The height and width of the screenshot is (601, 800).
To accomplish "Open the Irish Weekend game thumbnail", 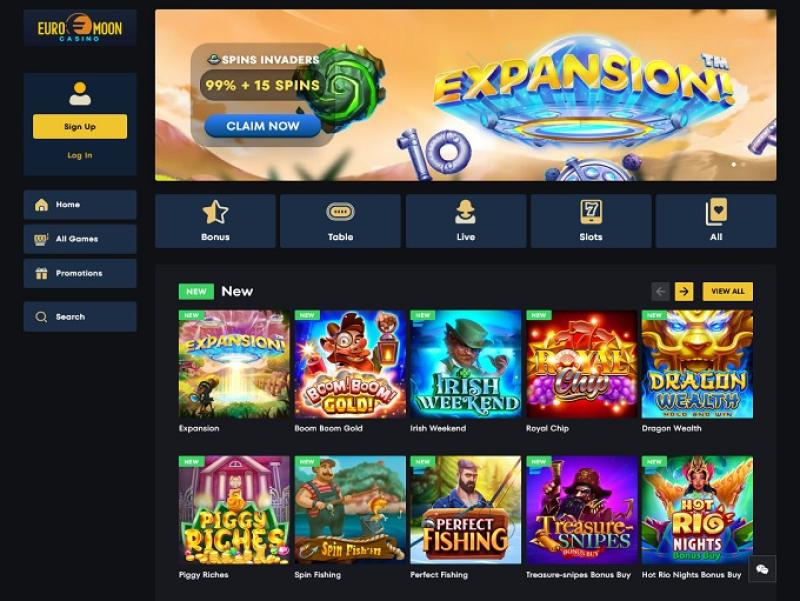I will (x=465, y=364).
